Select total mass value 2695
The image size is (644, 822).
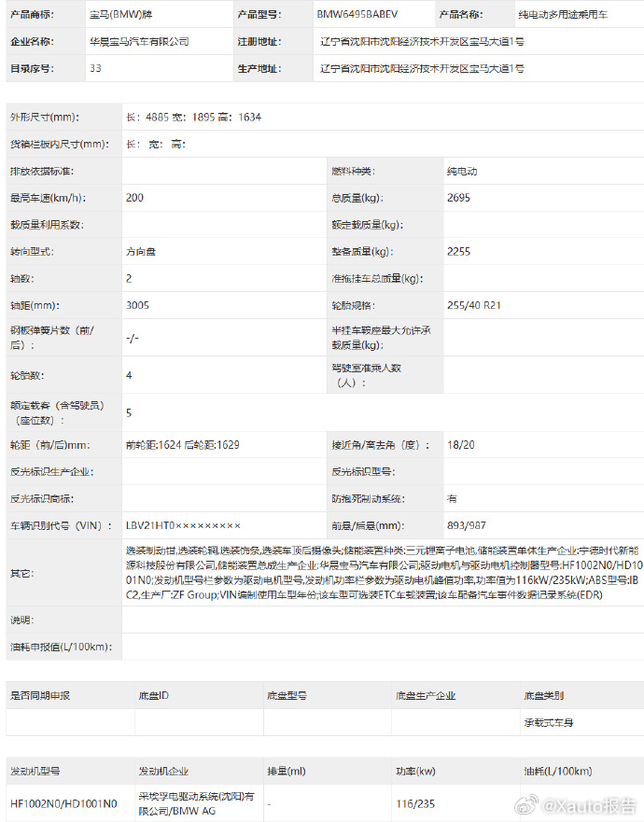click(x=459, y=198)
